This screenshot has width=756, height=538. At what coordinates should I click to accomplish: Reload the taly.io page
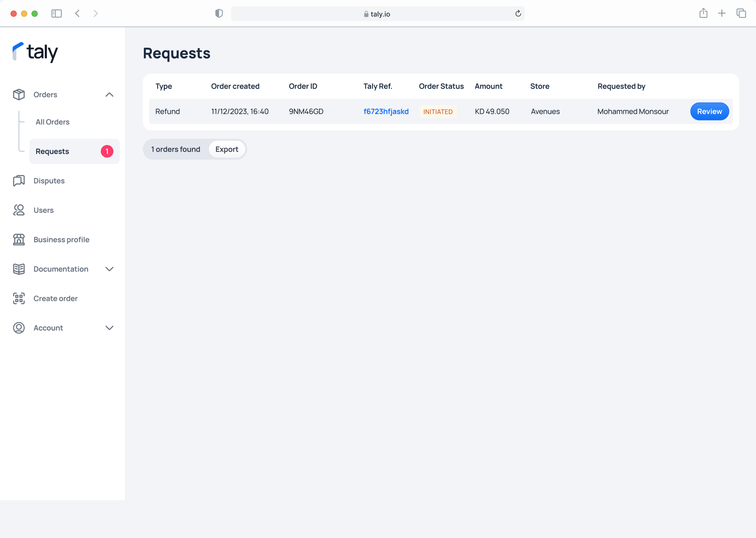(x=518, y=14)
